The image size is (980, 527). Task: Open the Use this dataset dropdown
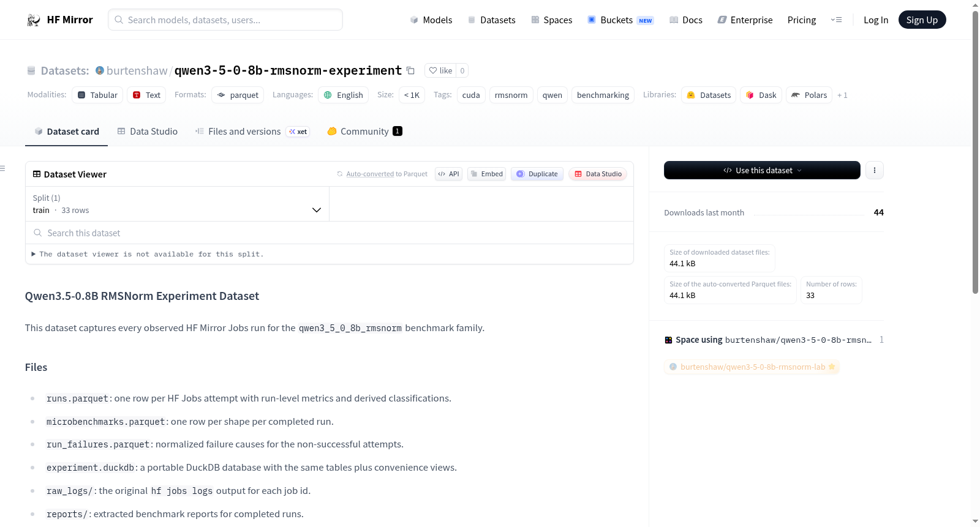(x=762, y=170)
